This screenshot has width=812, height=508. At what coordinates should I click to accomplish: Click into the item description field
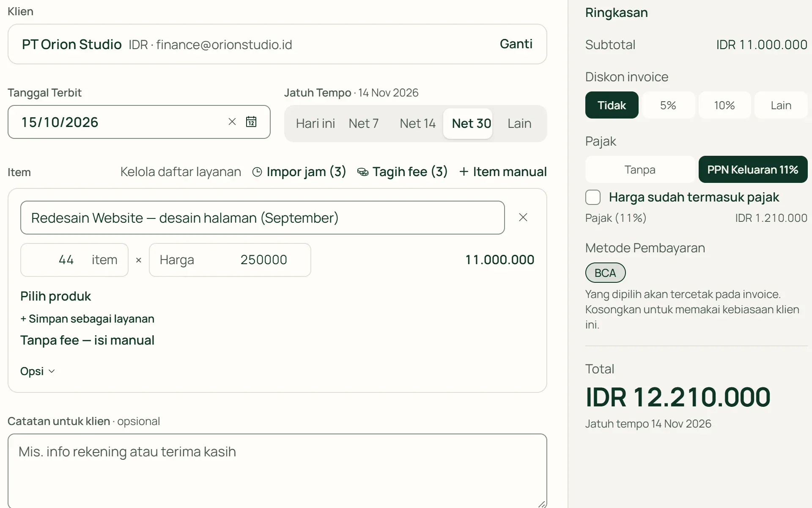point(262,218)
